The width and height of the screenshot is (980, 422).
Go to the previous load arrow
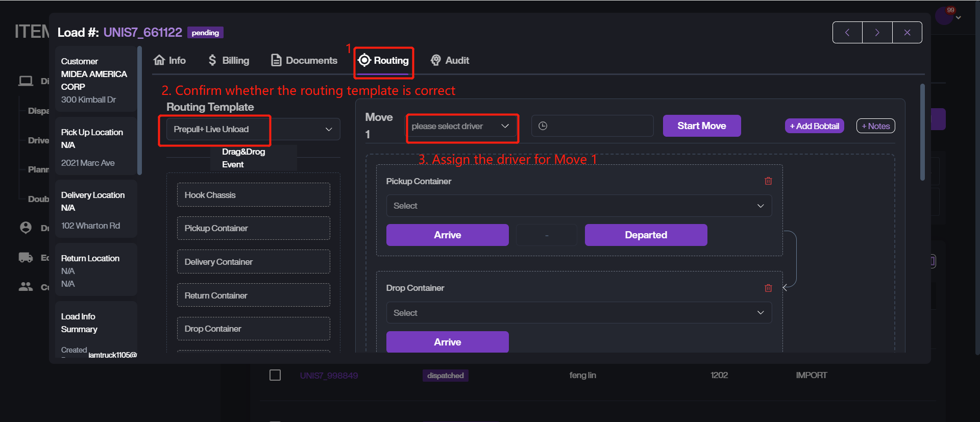(847, 33)
